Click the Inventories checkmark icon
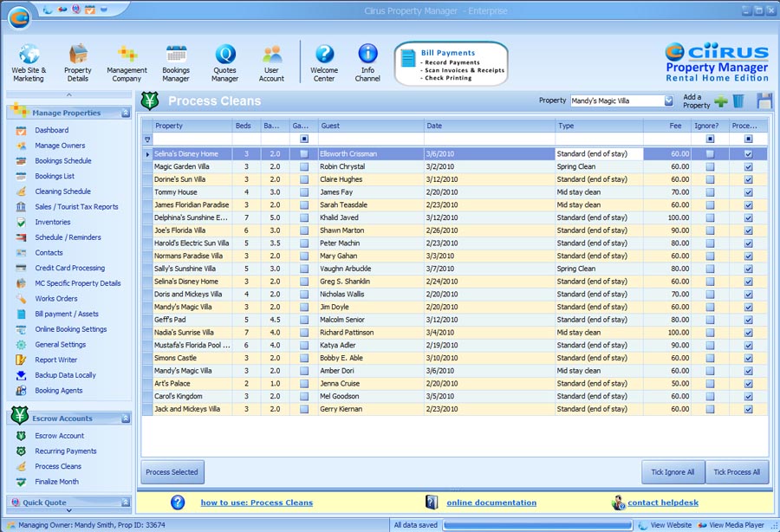780x532 pixels. pyautogui.click(x=21, y=223)
